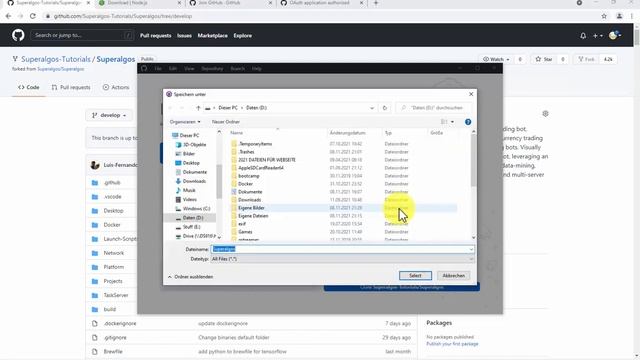Select the Eigene Dateien folder
This screenshot has width=640, height=360.
[253, 216]
